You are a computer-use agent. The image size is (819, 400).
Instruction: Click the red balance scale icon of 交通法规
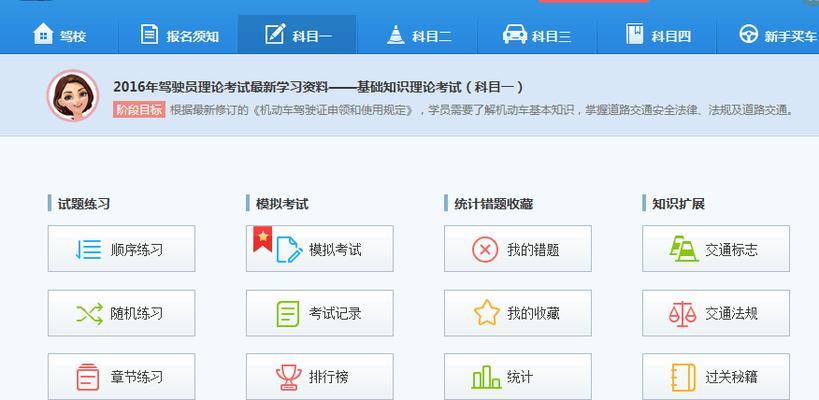coord(683,314)
